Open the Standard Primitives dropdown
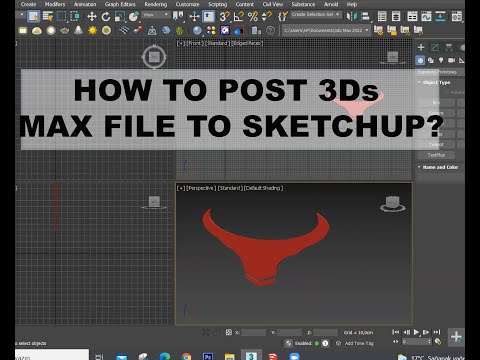The image size is (480, 360). coord(440,72)
